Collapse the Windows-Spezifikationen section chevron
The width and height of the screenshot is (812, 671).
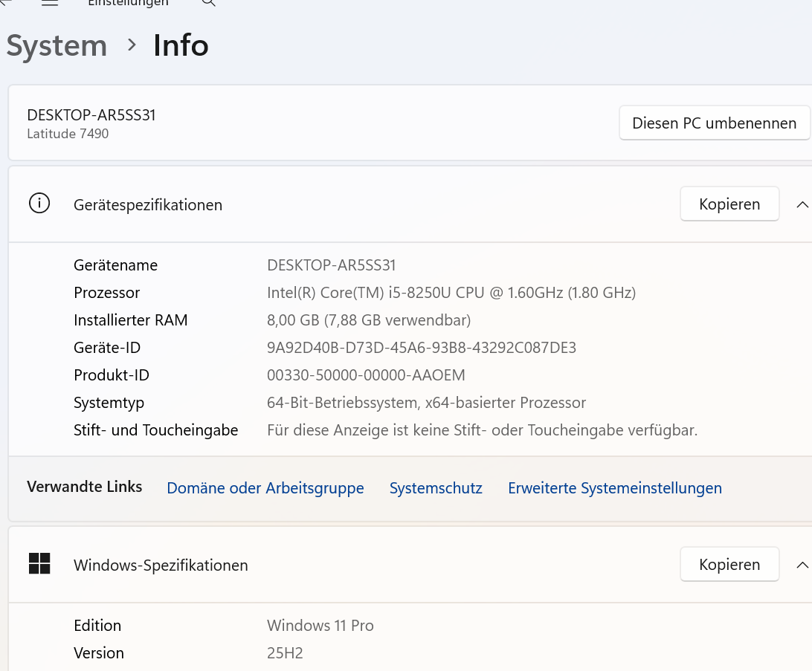(802, 565)
